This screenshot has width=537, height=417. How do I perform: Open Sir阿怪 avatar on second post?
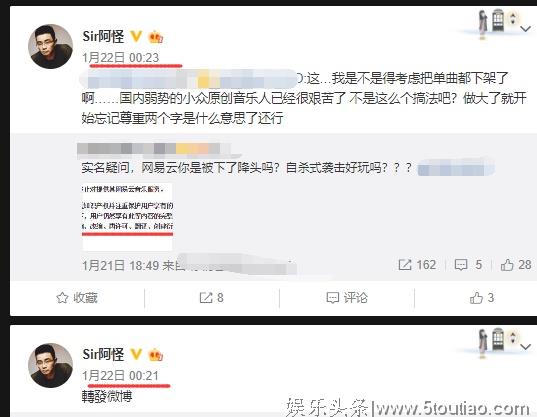pyautogui.click(x=50, y=365)
